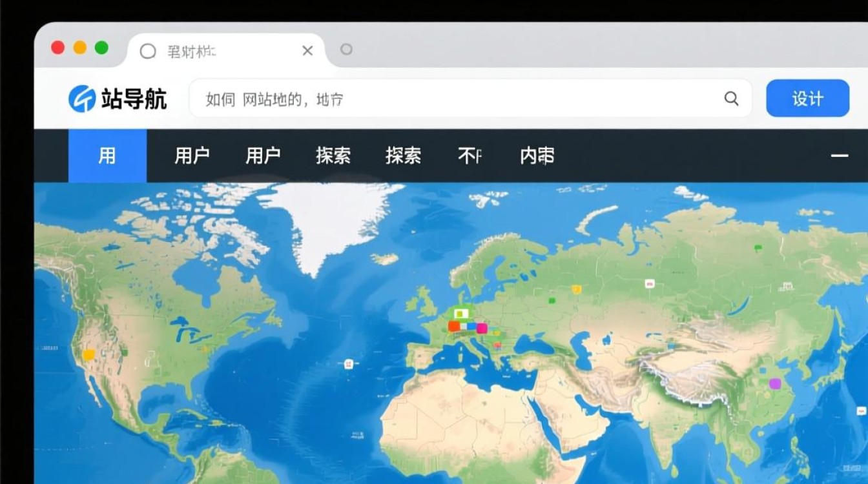Click the blue 设计 button
868x484 pixels.
click(x=807, y=98)
